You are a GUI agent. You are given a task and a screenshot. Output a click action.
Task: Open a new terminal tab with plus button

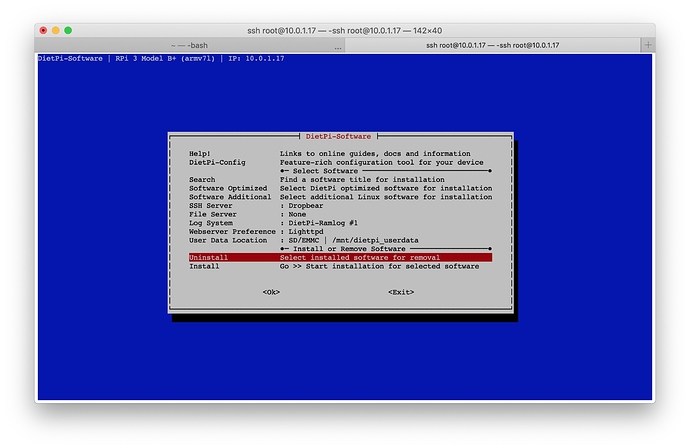pyautogui.click(x=648, y=45)
